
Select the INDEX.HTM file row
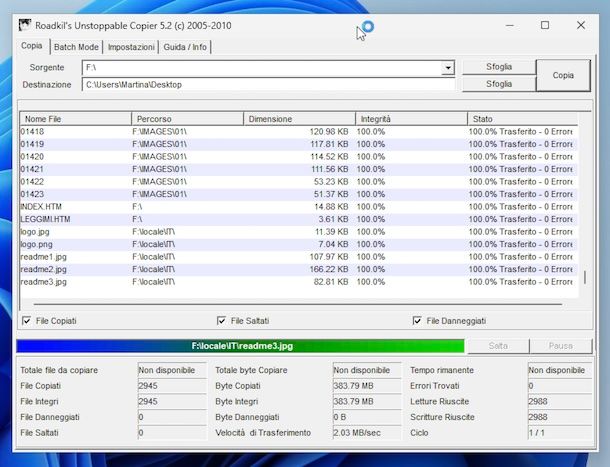299,206
